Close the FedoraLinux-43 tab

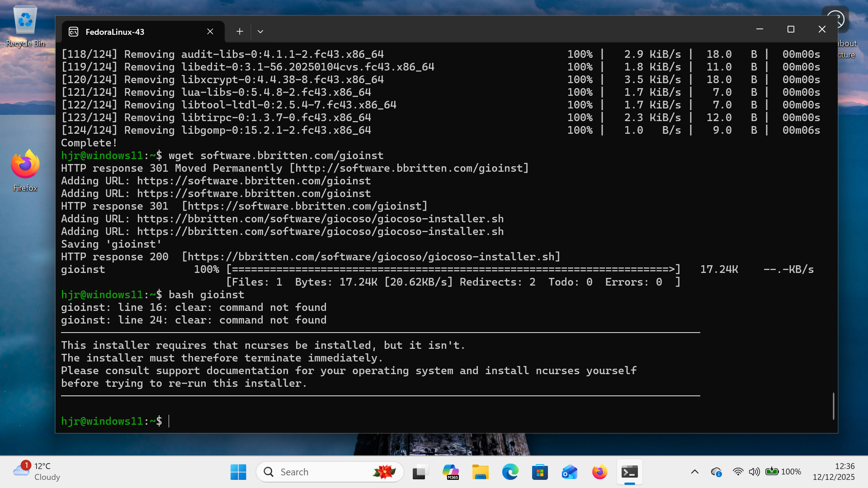coord(210,32)
